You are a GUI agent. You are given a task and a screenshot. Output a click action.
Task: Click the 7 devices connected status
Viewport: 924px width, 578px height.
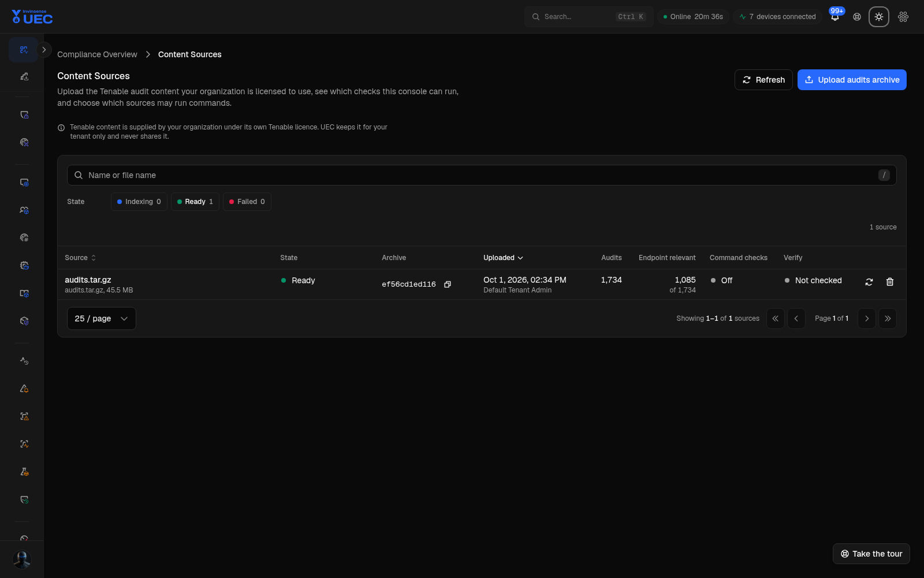point(777,17)
